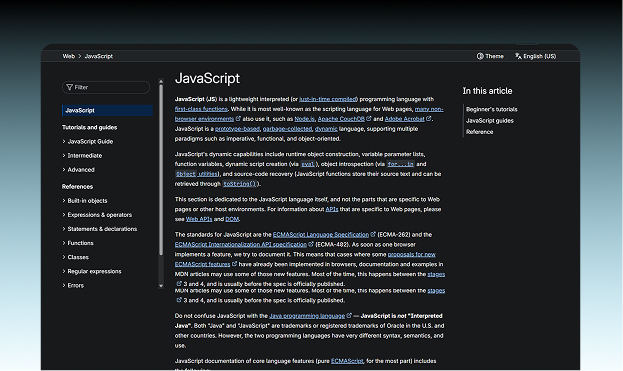Viewport: 623px width, 371px height.
Task: Click the Theme icon in the header
Action: coord(480,56)
